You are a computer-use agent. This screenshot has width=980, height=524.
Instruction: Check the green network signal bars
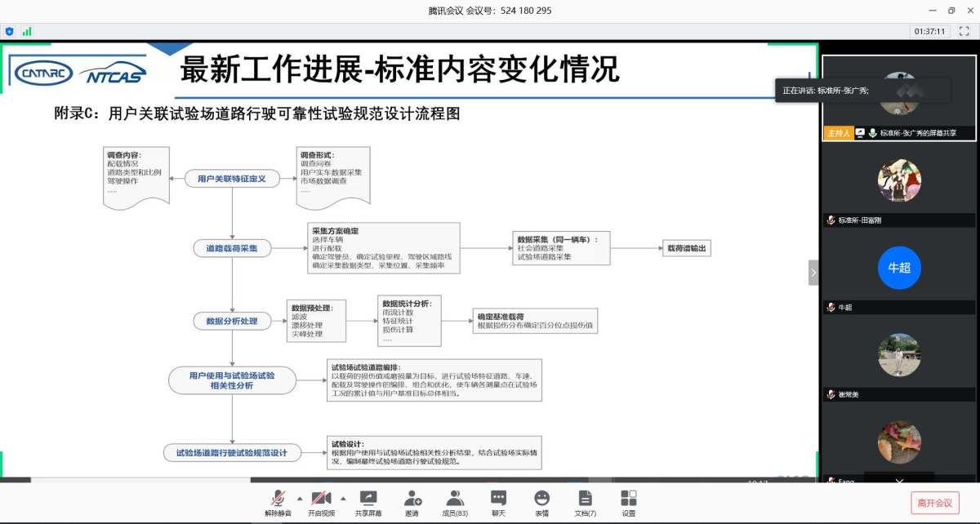pos(27,31)
